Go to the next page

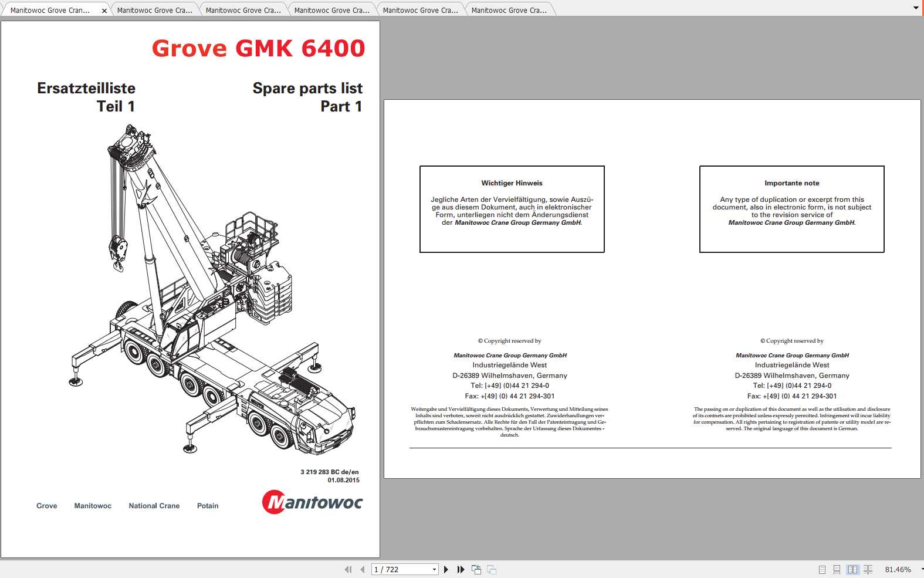pos(446,569)
